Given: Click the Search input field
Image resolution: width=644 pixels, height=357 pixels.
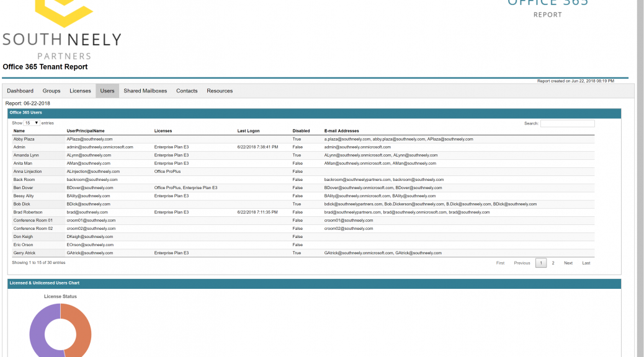Looking at the screenshot, I should (x=567, y=123).
